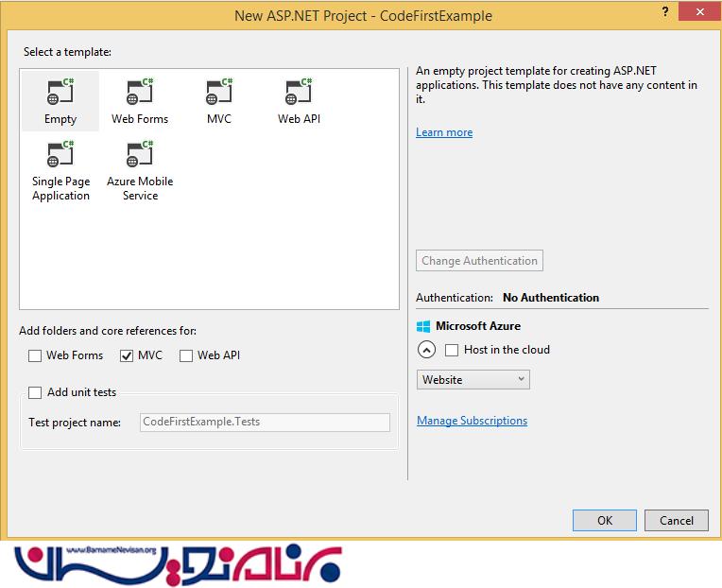The width and height of the screenshot is (722, 588).
Task: Click the Microsoft Azure Windows logo
Action: coord(423,326)
